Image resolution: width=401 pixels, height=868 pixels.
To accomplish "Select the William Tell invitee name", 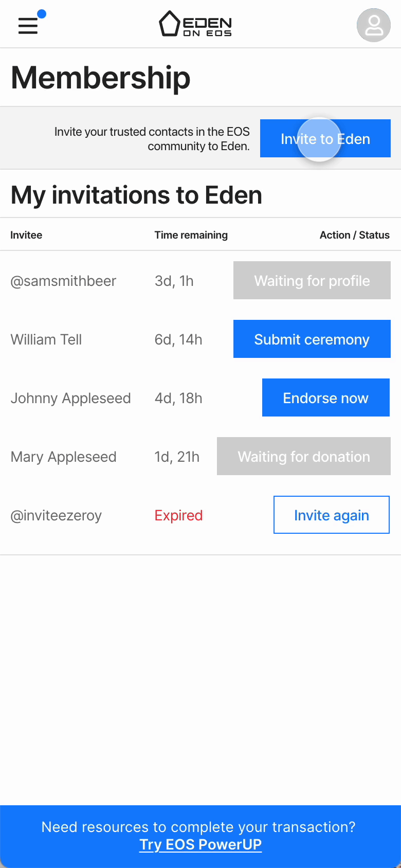I will coord(46,339).
